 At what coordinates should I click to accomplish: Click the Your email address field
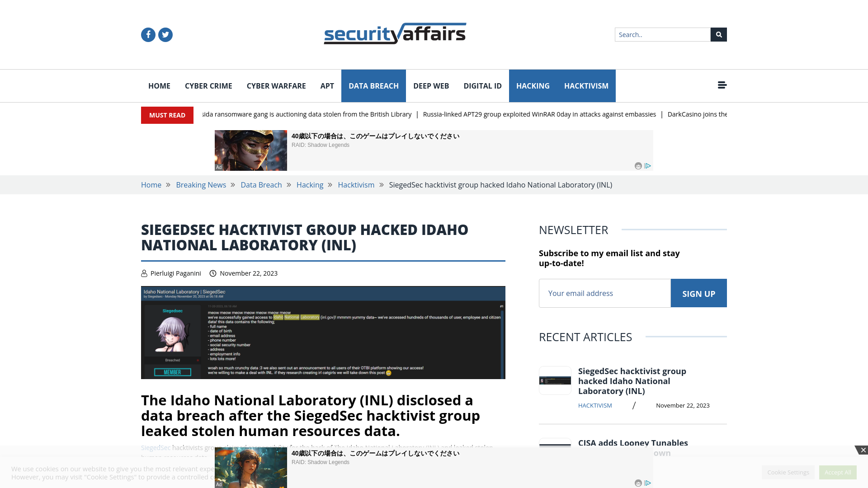pyautogui.click(x=605, y=293)
